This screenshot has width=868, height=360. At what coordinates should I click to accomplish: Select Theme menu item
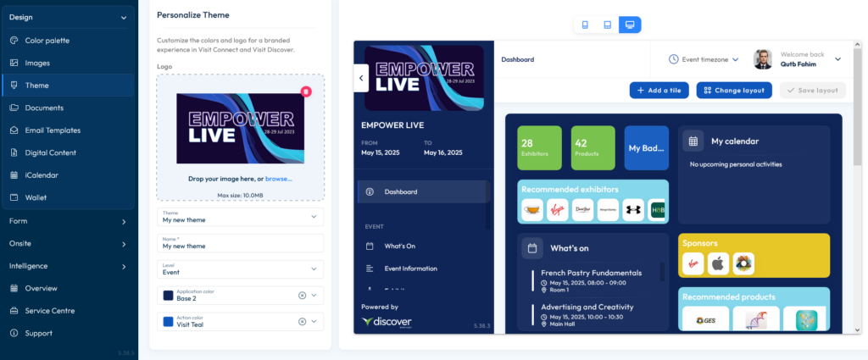click(68, 86)
